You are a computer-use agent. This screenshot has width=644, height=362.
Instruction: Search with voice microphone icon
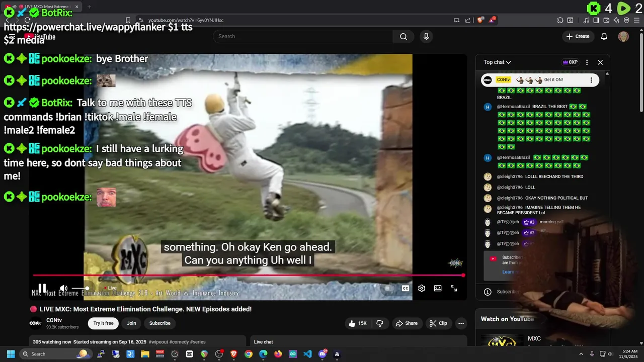(x=427, y=36)
